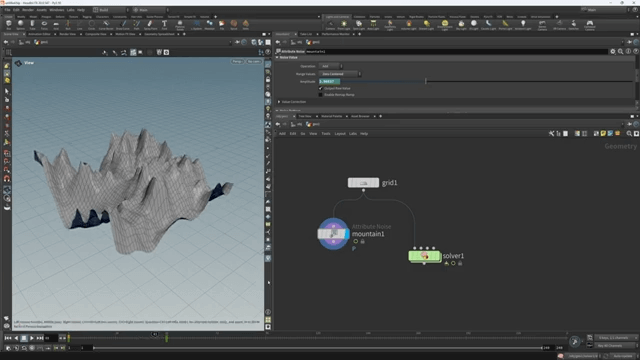Click the Key All Channels button
640x360 pixels.
[x=616, y=346]
